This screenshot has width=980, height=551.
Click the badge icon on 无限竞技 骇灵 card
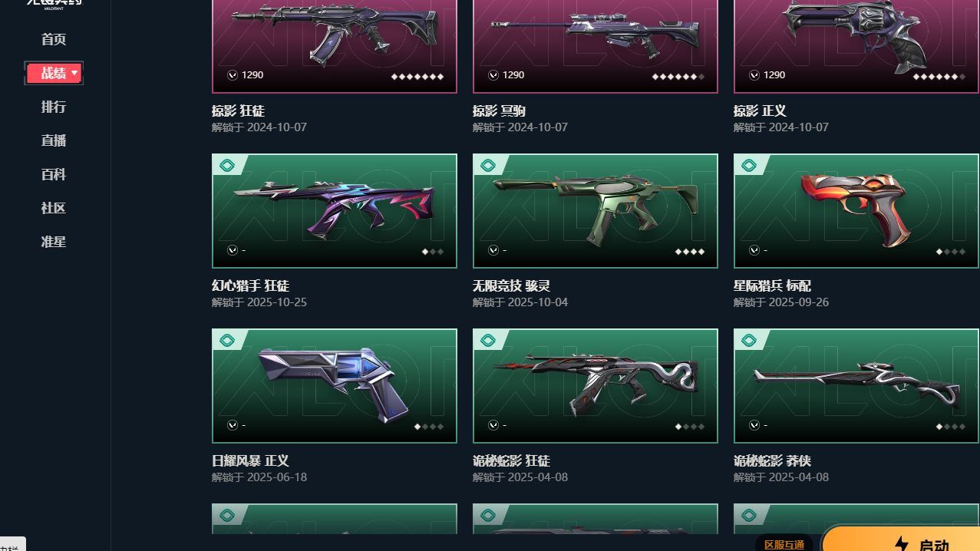488,166
